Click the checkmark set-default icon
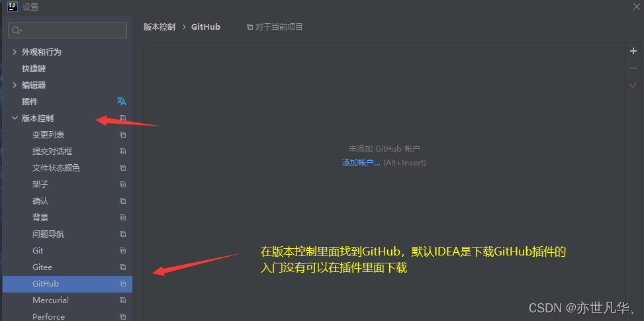The width and height of the screenshot is (644, 321). tap(633, 85)
